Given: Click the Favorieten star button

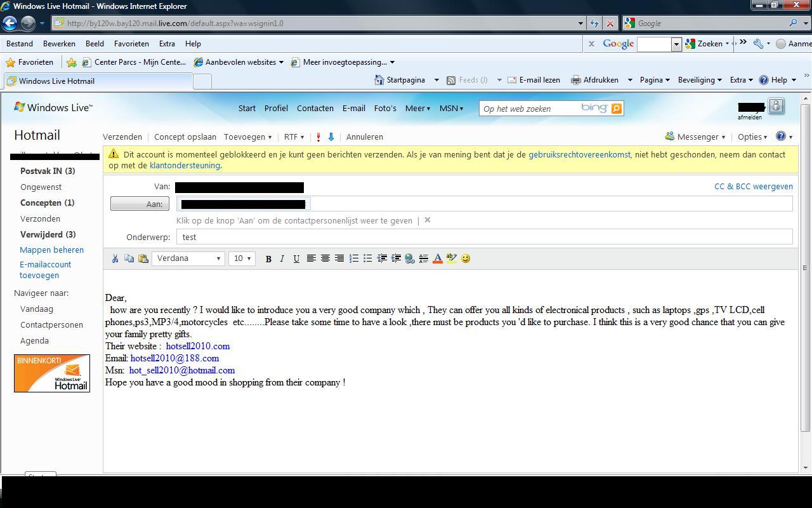Looking at the screenshot, I should click(x=29, y=62).
